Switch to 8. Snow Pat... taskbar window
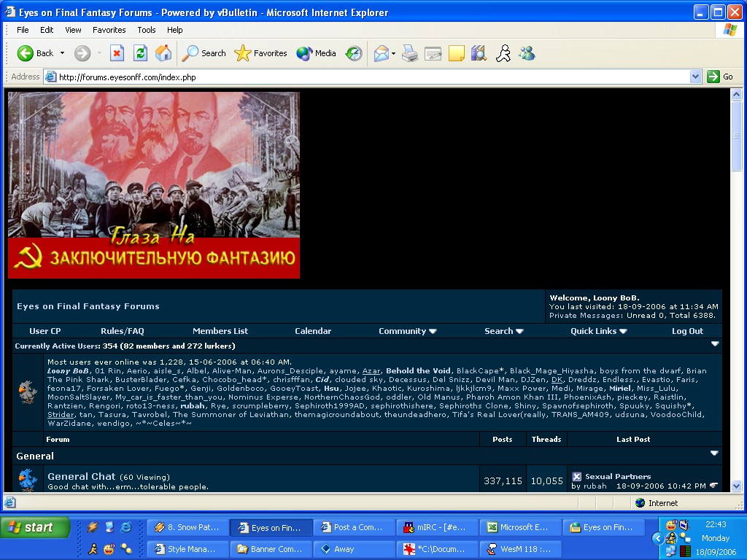747x560 pixels. [x=187, y=528]
